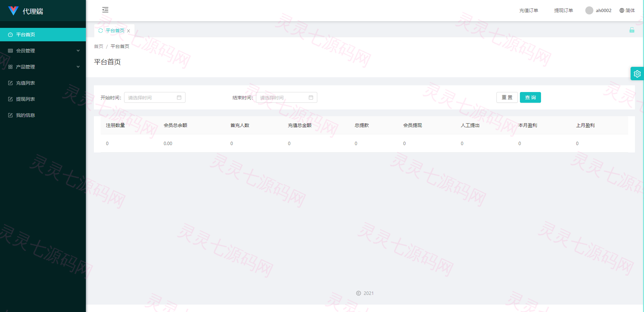Expand the 会员管理 submenu arrow
644x312 pixels.
point(78,51)
